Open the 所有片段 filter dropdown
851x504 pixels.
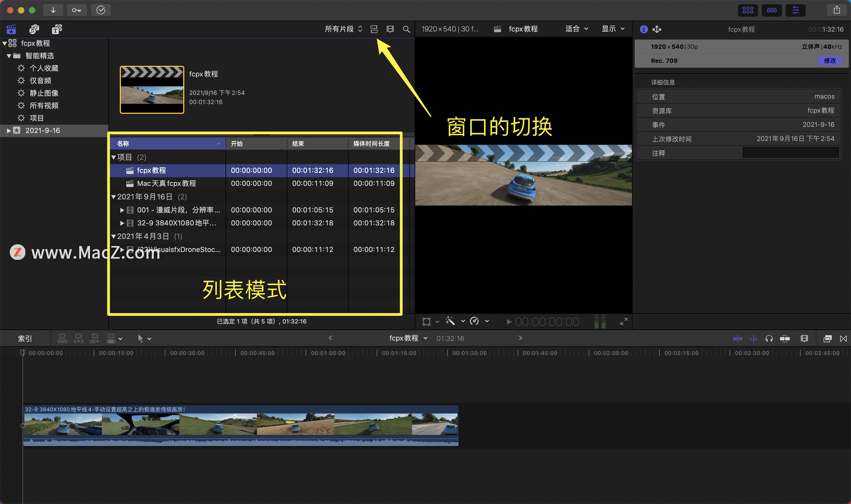coord(344,29)
